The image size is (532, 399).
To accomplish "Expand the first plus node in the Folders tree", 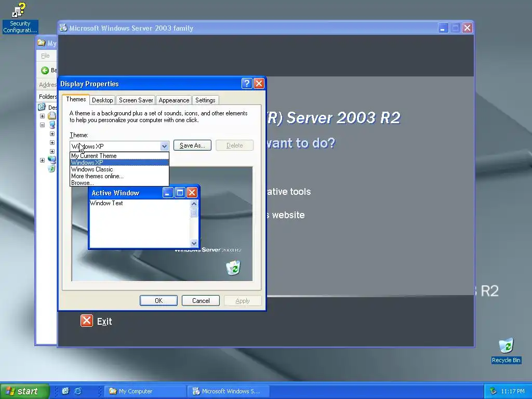I will pos(43,116).
